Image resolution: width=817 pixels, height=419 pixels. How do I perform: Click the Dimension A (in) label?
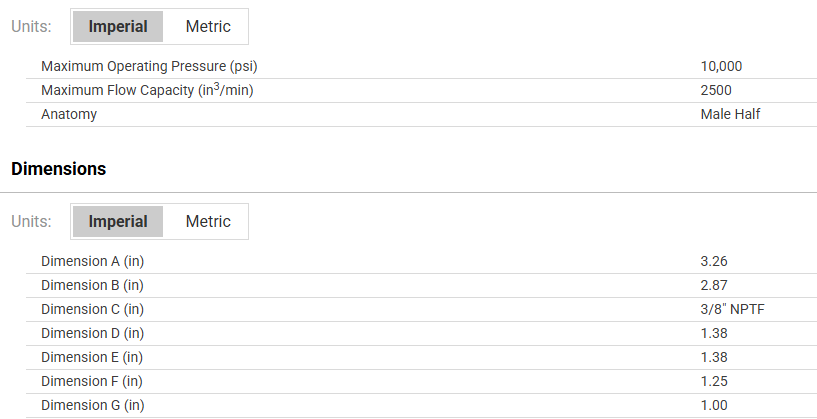click(x=93, y=261)
